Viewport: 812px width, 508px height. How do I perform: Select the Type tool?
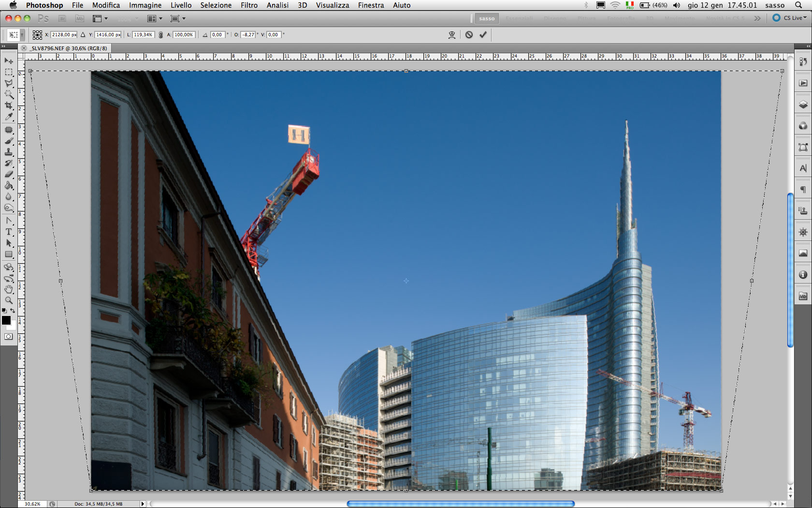pos(9,232)
